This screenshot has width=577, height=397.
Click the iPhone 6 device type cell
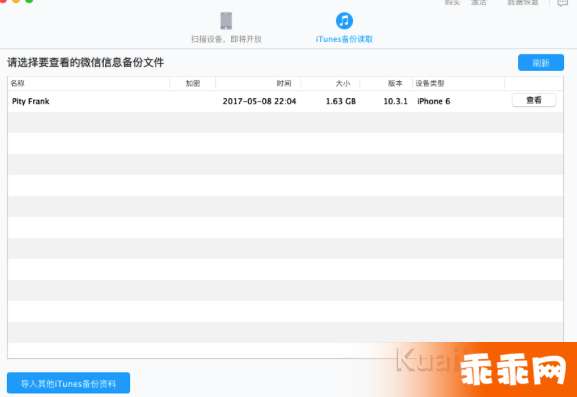click(x=433, y=101)
